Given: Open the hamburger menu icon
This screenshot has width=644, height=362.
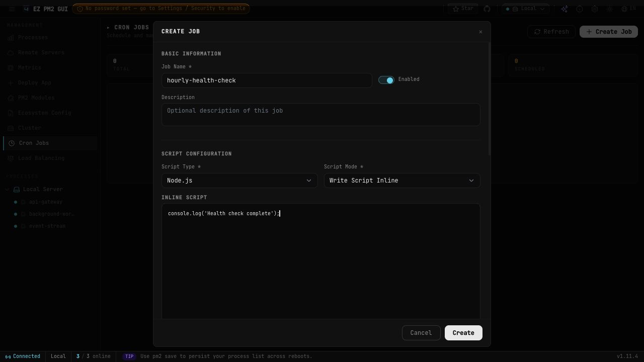Looking at the screenshot, I should [x=12, y=9].
